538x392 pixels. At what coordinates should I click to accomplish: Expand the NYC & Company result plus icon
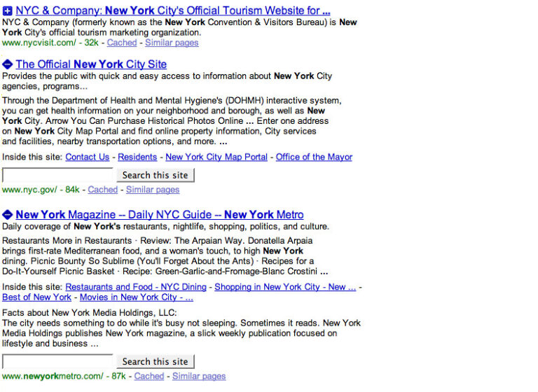pos(7,11)
